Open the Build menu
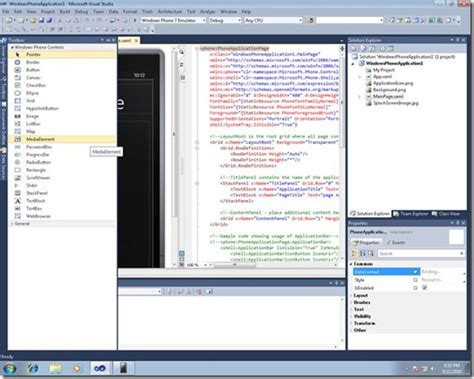 65,12
